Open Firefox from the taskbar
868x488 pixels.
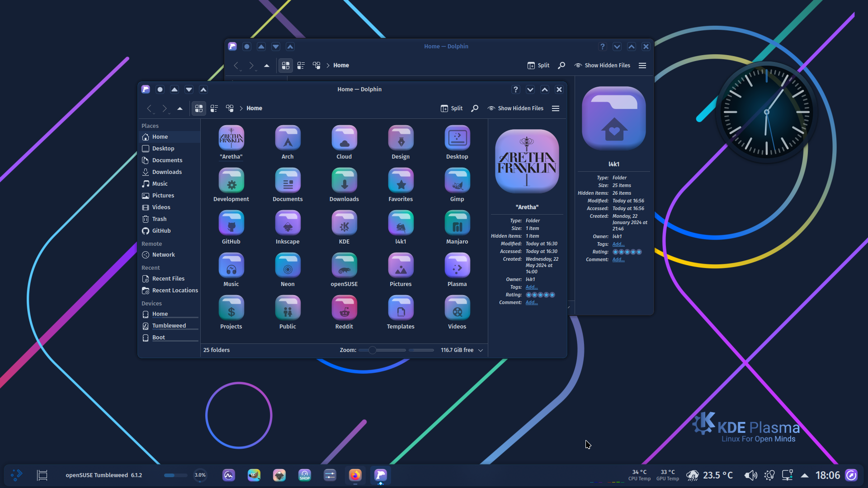point(355,475)
